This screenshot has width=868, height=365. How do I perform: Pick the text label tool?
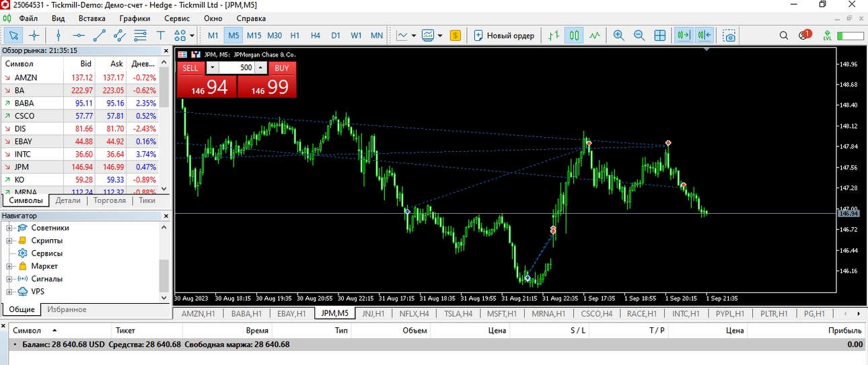pos(160,35)
